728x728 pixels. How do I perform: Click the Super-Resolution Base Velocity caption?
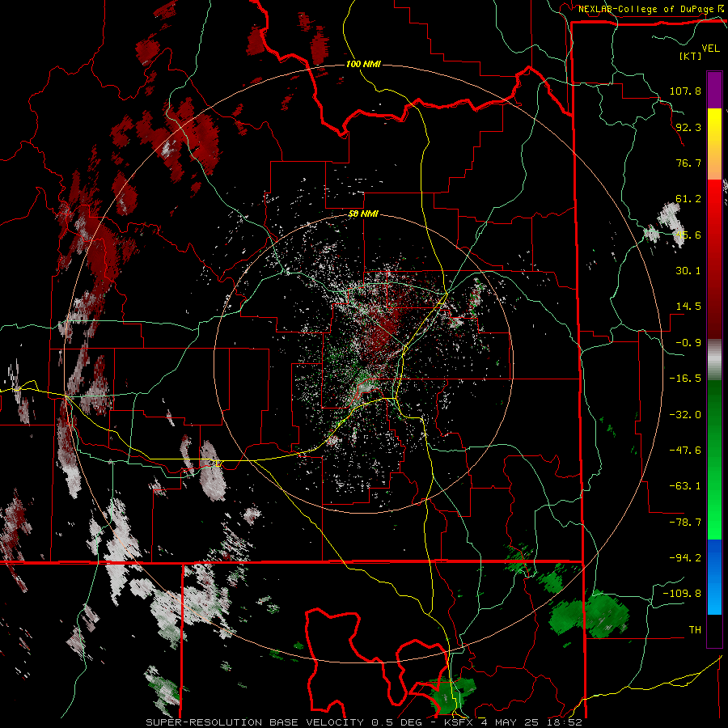(363, 722)
